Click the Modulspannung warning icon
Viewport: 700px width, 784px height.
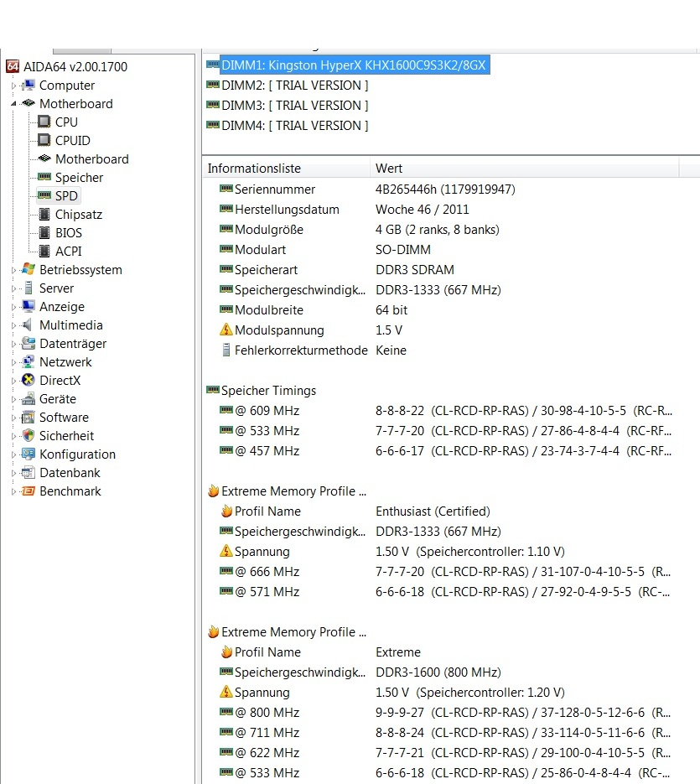(226, 330)
